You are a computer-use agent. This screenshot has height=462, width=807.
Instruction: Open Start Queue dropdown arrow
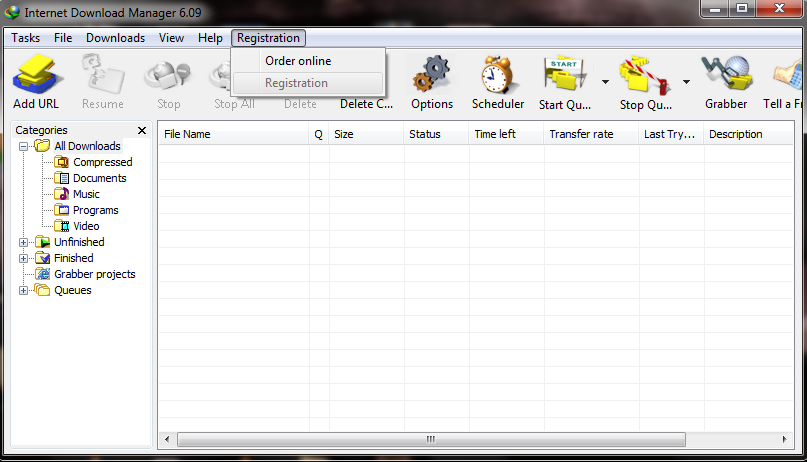coord(605,82)
